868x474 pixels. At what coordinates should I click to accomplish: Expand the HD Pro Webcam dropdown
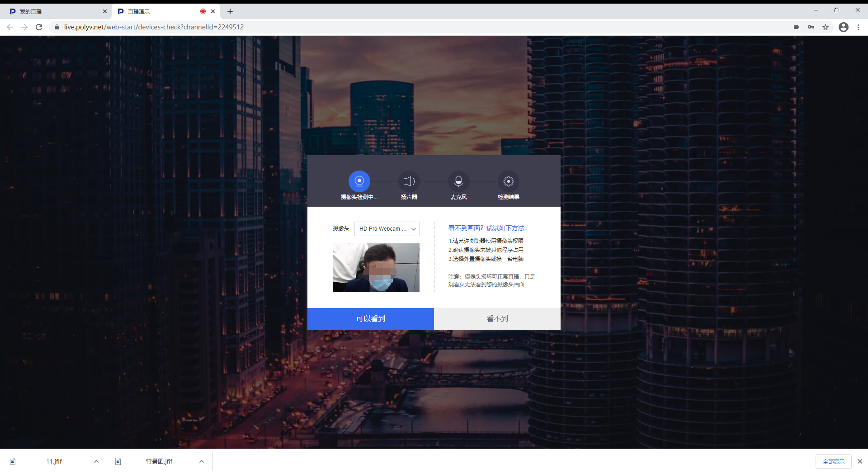click(x=387, y=229)
